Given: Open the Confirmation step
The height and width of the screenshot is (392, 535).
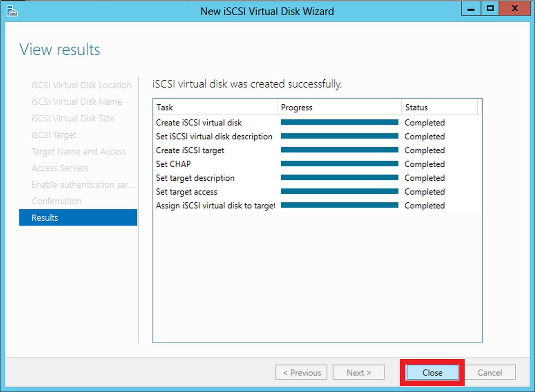Looking at the screenshot, I should click(56, 201).
